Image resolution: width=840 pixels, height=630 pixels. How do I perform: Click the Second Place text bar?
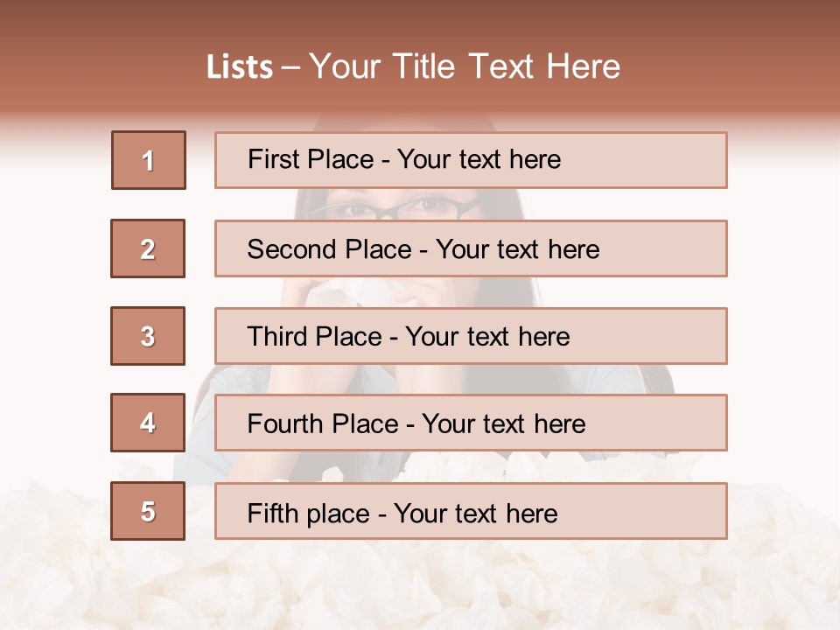471,248
